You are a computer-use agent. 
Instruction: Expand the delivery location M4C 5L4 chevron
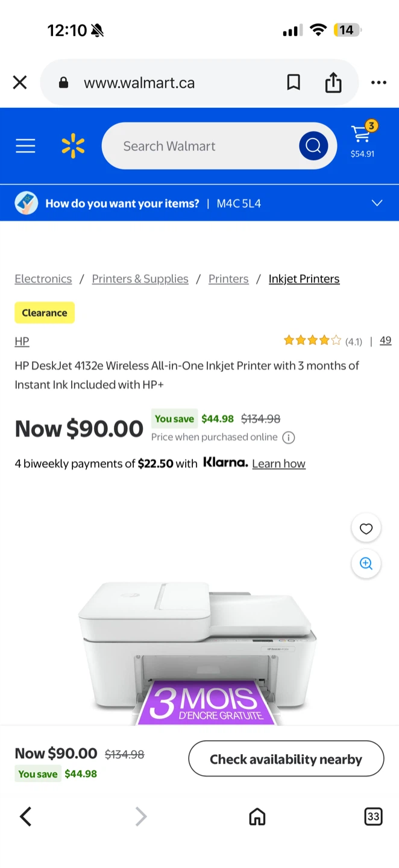coord(377,203)
